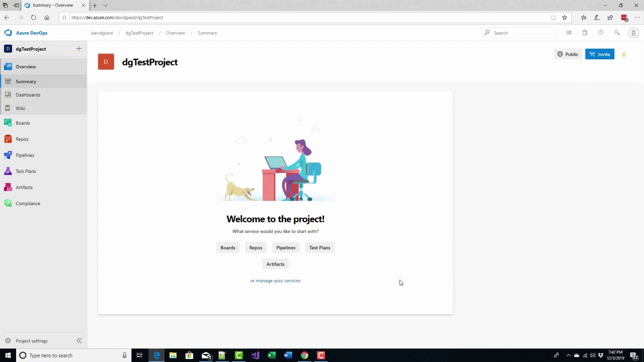Open the Edge Settings and more menu
The width and height of the screenshot is (644, 362).
click(x=637, y=18)
